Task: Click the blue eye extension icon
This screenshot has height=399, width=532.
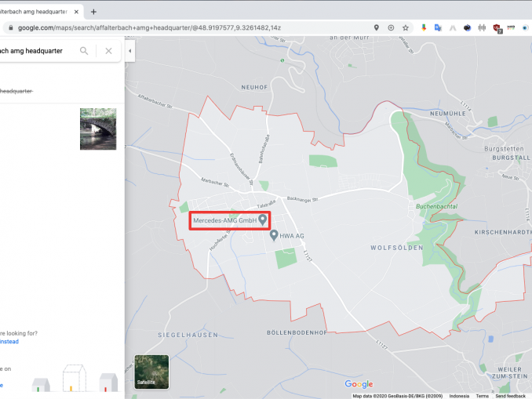Action: (x=525, y=27)
